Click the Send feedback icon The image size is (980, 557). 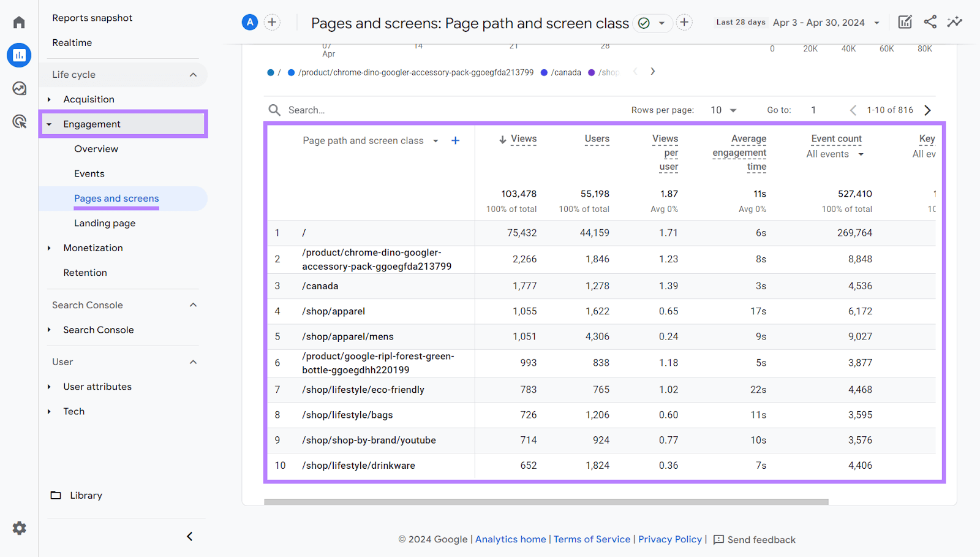pos(719,540)
